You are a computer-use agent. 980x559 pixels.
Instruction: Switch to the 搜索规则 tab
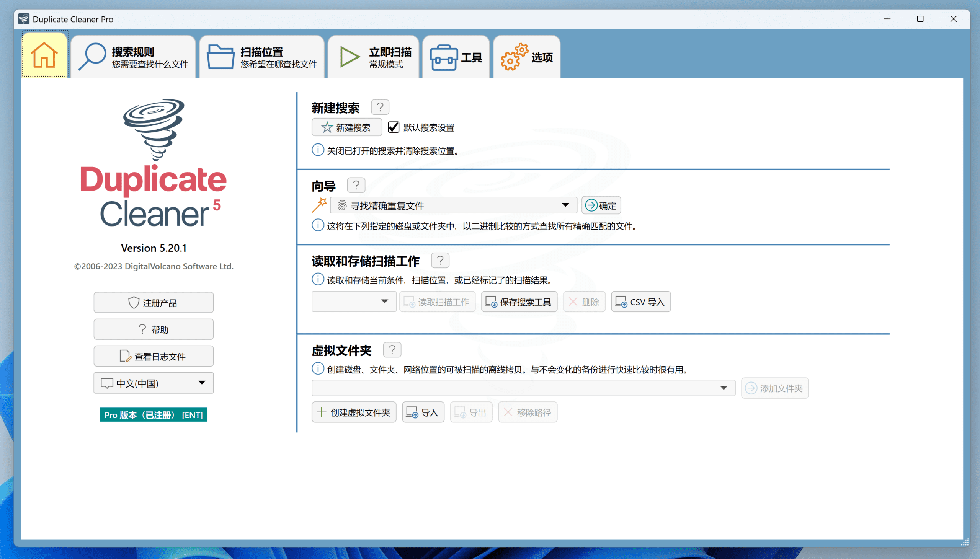[133, 57]
